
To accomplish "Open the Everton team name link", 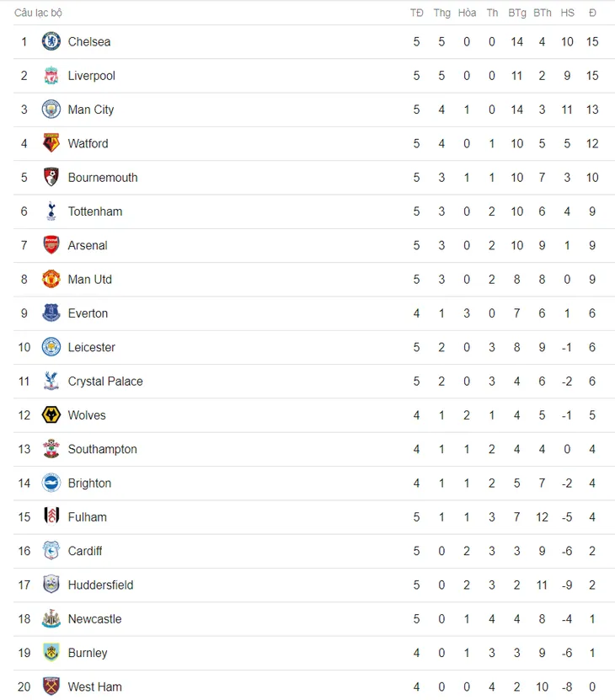I will 88,313.
